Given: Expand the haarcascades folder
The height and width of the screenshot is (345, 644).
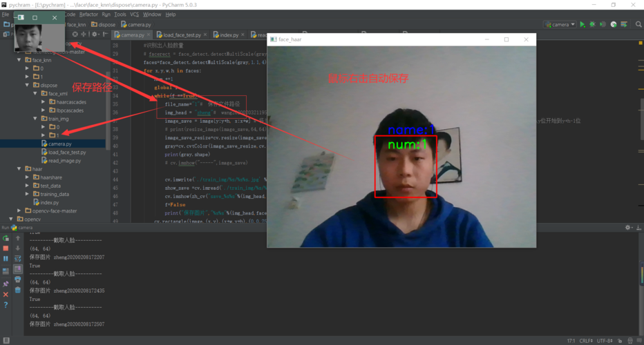Looking at the screenshot, I should click(43, 102).
